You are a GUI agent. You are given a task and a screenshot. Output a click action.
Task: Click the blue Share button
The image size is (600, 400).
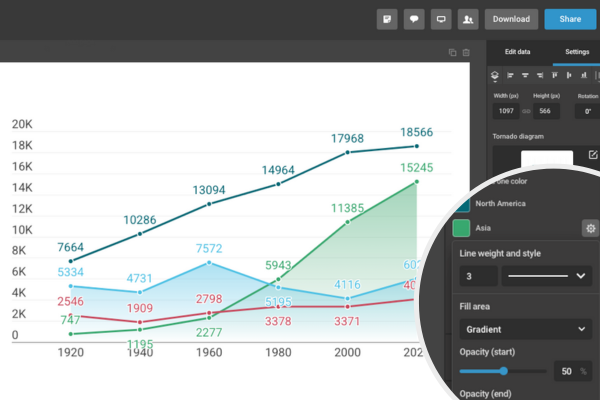pos(570,19)
